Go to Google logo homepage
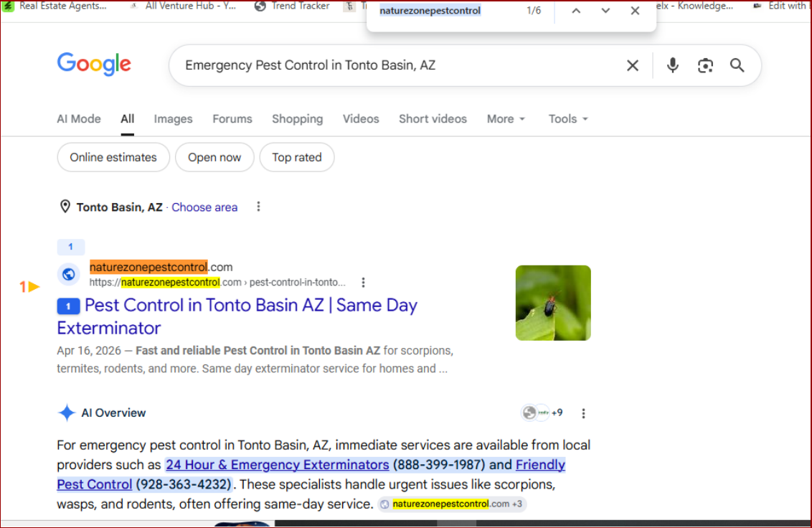Screen dimensions: 812x528 point(94,65)
